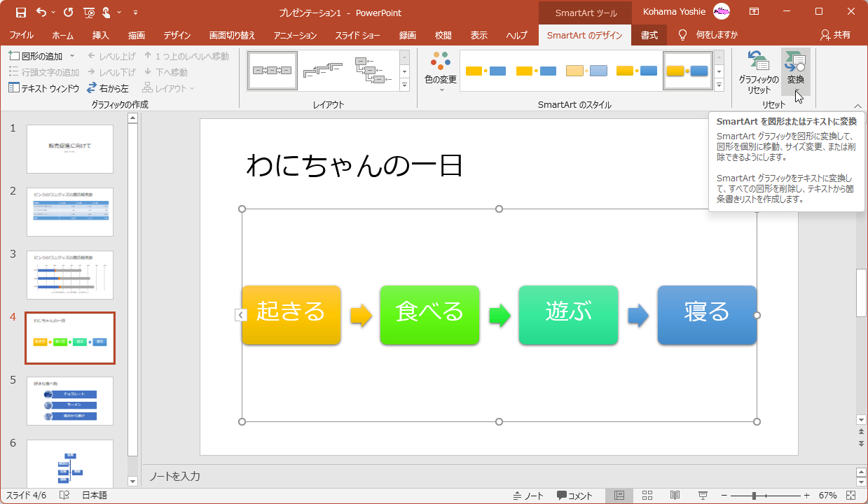This screenshot has width=868, height=504.
Task: Toggle 右から左 right-to-left layout
Action: (x=108, y=88)
